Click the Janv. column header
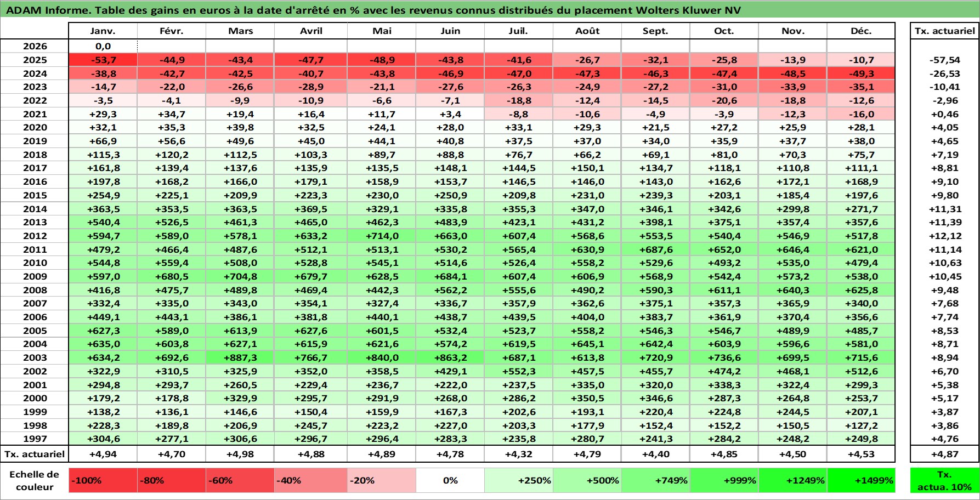Image resolution: width=980 pixels, height=500 pixels. (x=103, y=31)
